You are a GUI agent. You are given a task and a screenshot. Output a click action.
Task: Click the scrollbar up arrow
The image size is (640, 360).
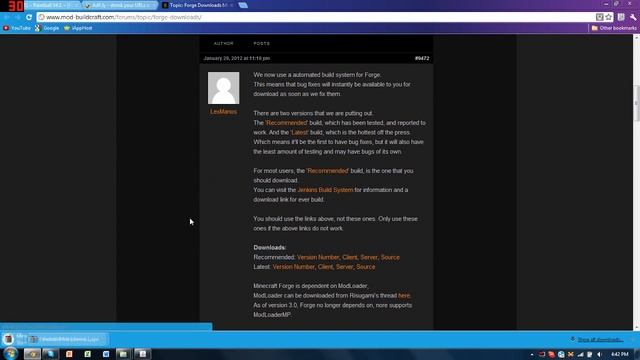(636, 37)
